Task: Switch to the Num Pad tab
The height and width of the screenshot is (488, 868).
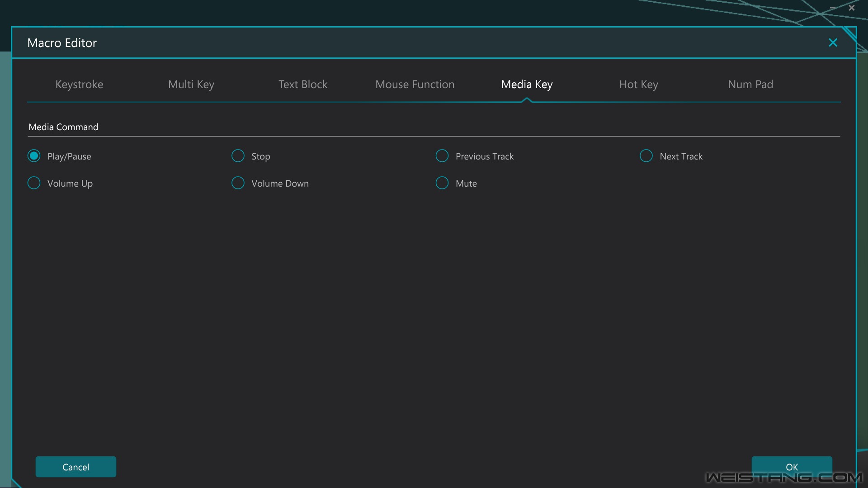Action: 750,84
